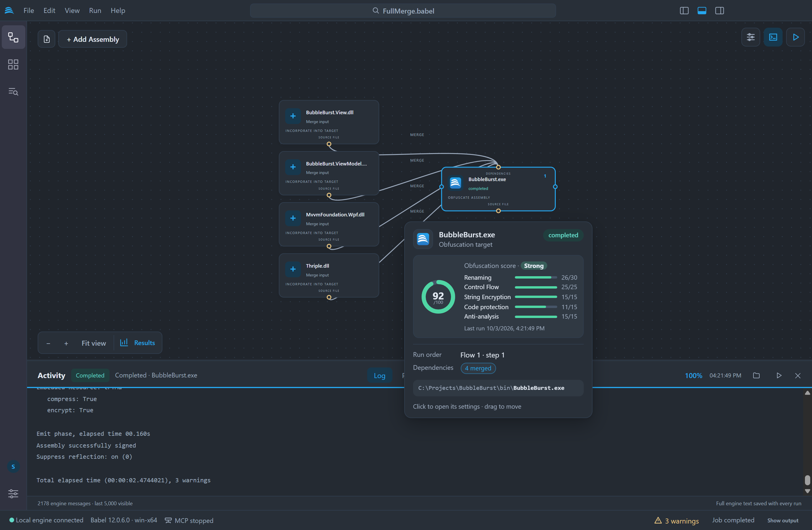Click the Fit view button
The height and width of the screenshot is (530, 812).
94,343
